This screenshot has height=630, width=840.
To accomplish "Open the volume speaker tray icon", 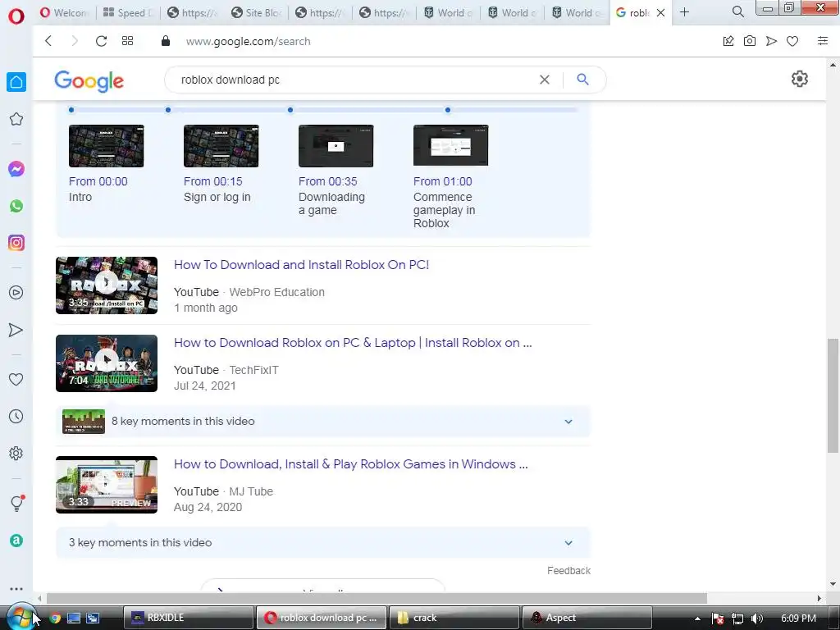I will pos(756,619).
